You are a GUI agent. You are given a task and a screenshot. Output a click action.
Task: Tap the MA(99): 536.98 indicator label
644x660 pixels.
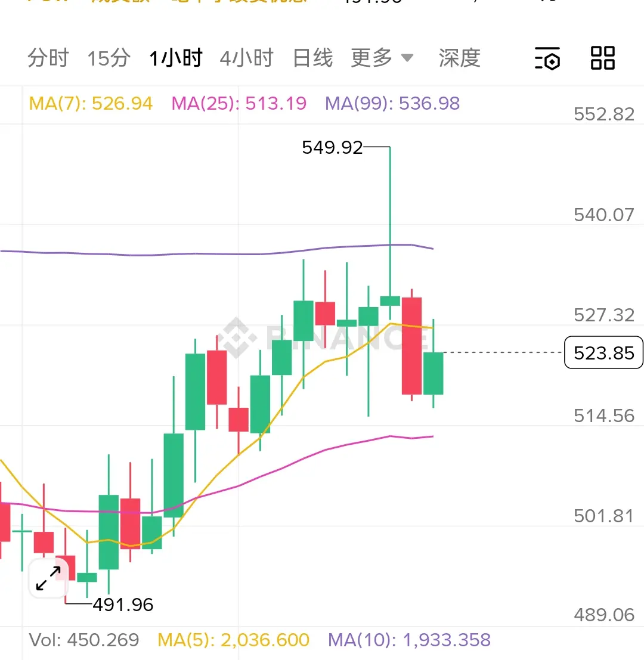click(x=392, y=104)
